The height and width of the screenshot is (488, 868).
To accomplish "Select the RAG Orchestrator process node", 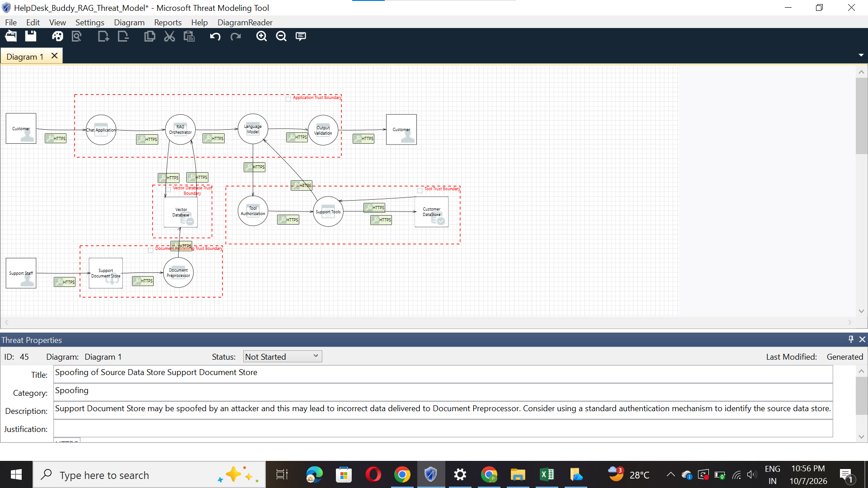I will pos(180,130).
